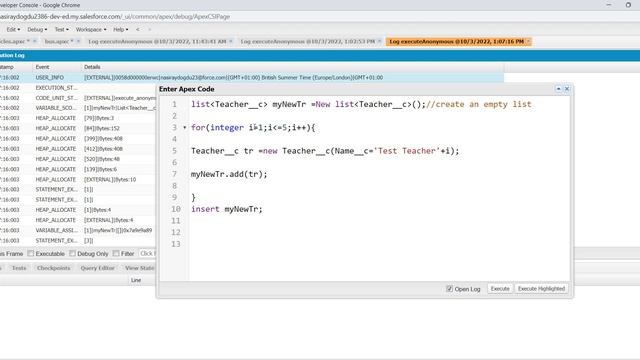This screenshot has height=360, width=640.
Task: Click the log filter text field
Action: pyautogui.click(x=147, y=253)
